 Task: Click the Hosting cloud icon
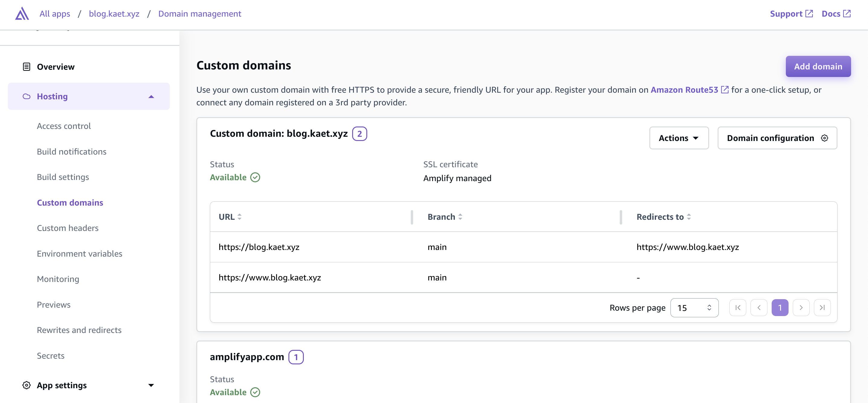point(26,96)
